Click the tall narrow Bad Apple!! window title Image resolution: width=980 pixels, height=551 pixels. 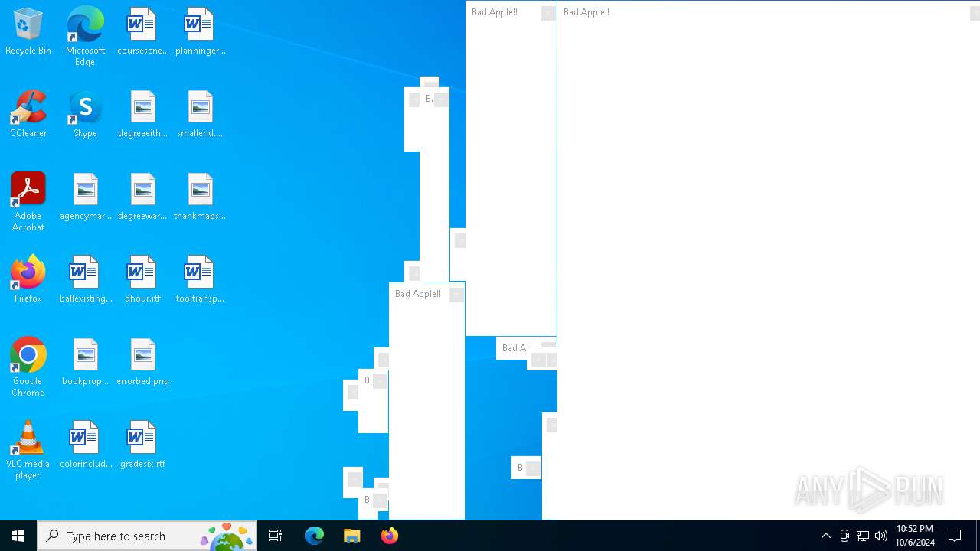coord(495,12)
